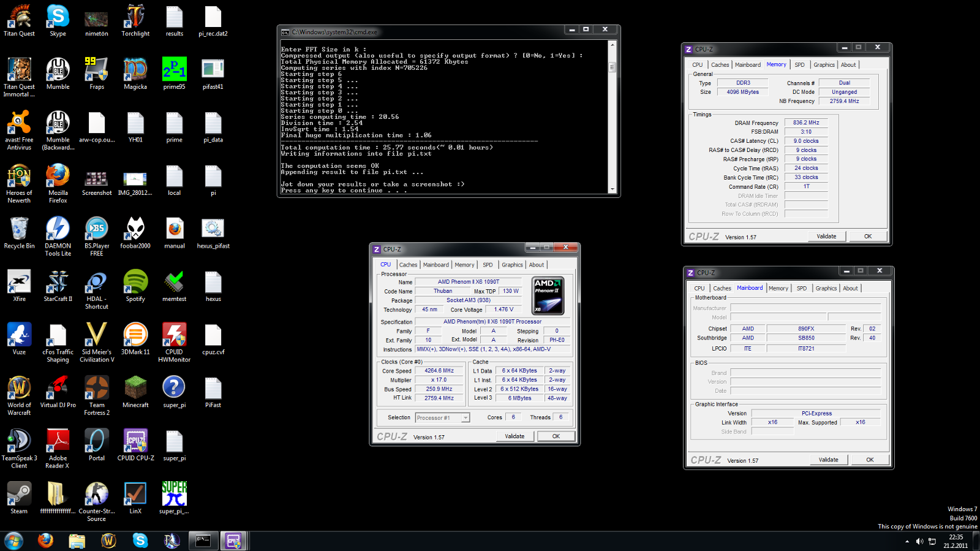Open World of Warcraft desktop icon
The width and height of the screenshot is (980, 551).
19,396
